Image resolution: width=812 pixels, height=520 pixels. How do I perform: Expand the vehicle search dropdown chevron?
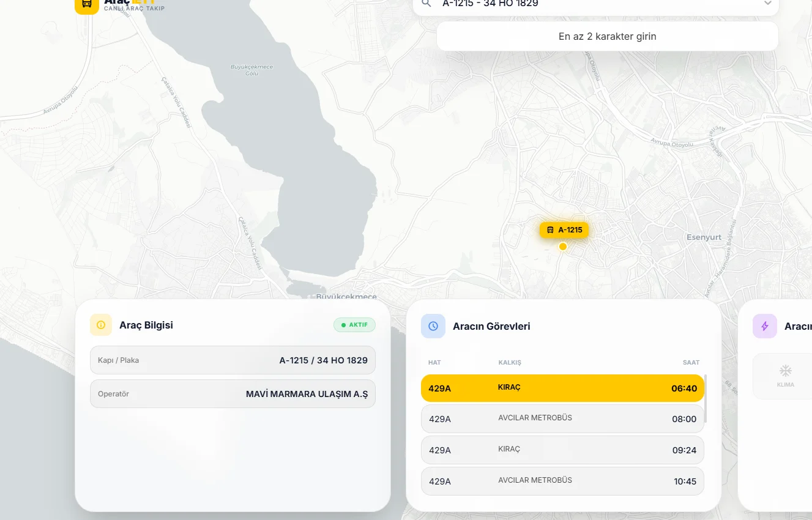pyautogui.click(x=767, y=4)
